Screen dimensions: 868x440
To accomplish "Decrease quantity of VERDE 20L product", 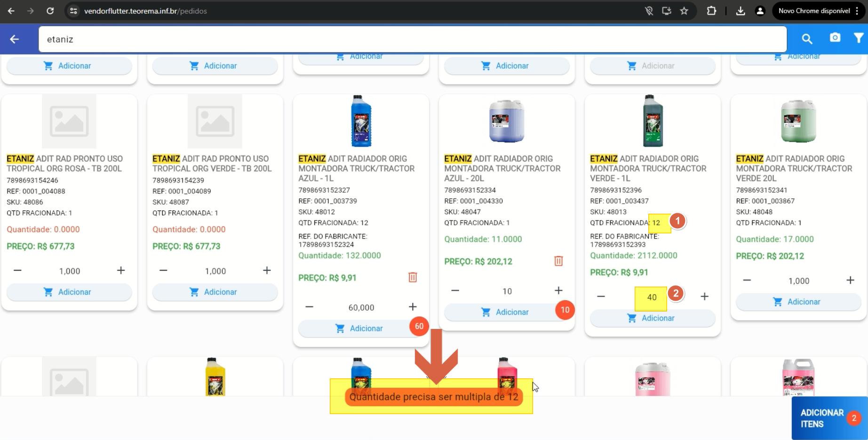I will tap(747, 280).
